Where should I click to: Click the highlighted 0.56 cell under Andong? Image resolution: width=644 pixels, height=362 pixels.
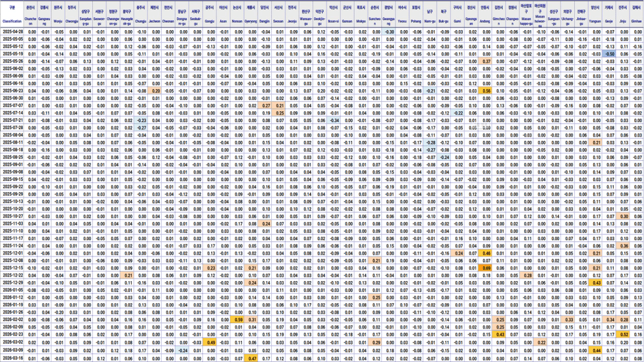coord(485,91)
